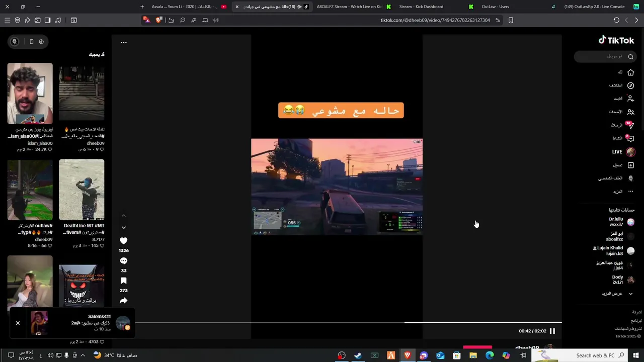The image size is (644, 362).
Task: Open the Activity inbox icon
Action: click(630, 138)
